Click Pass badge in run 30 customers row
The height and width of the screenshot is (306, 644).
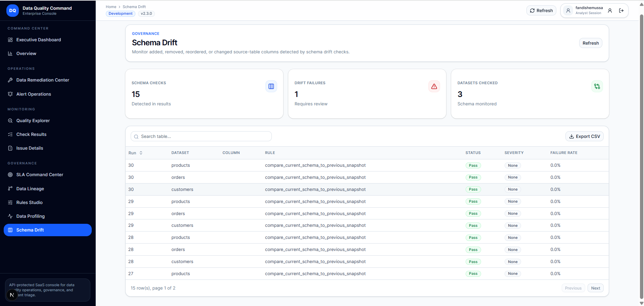[473, 189]
